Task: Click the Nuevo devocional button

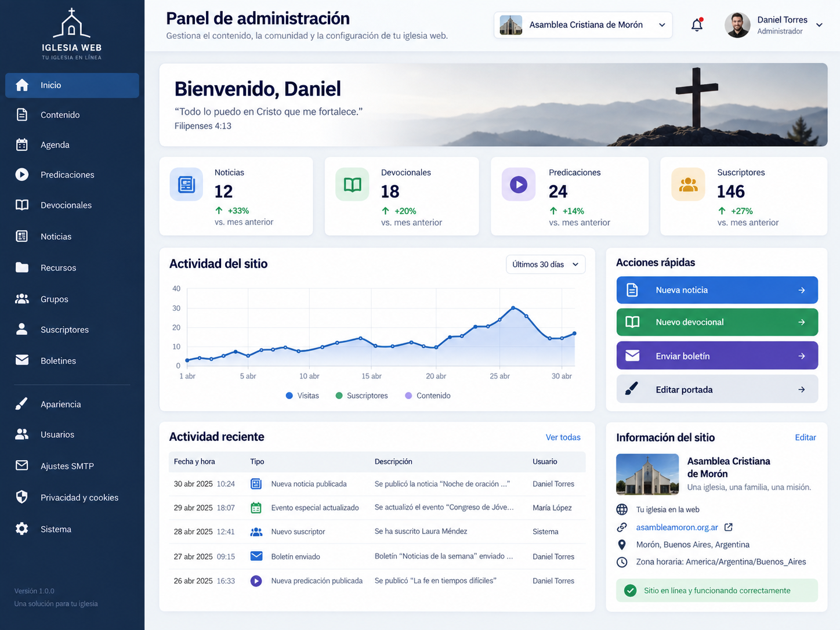Action: point(717,322)
